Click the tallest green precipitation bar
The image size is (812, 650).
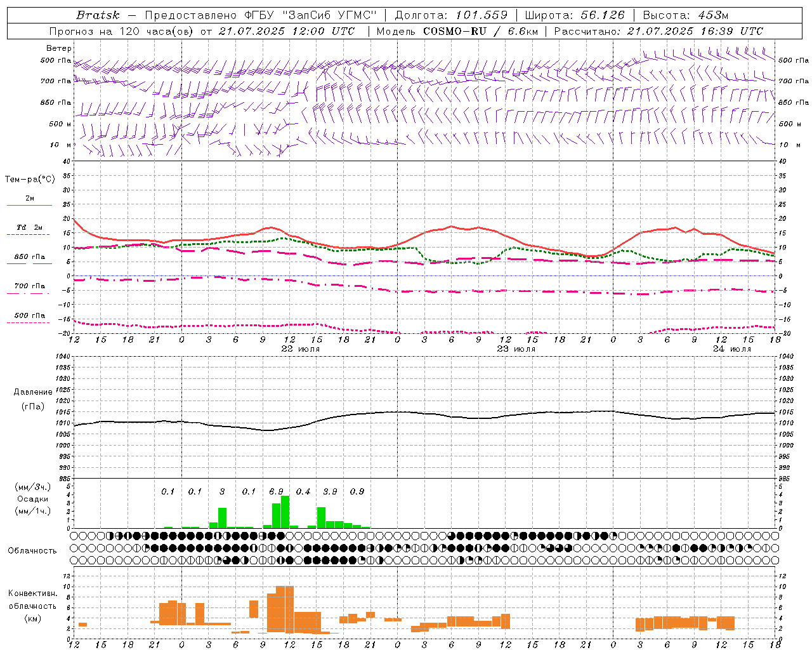(x=285, y=512)
